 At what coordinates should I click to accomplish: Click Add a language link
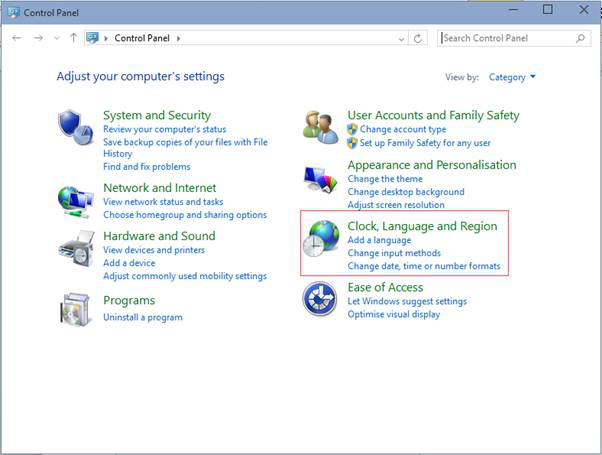[x=379, y=240]
